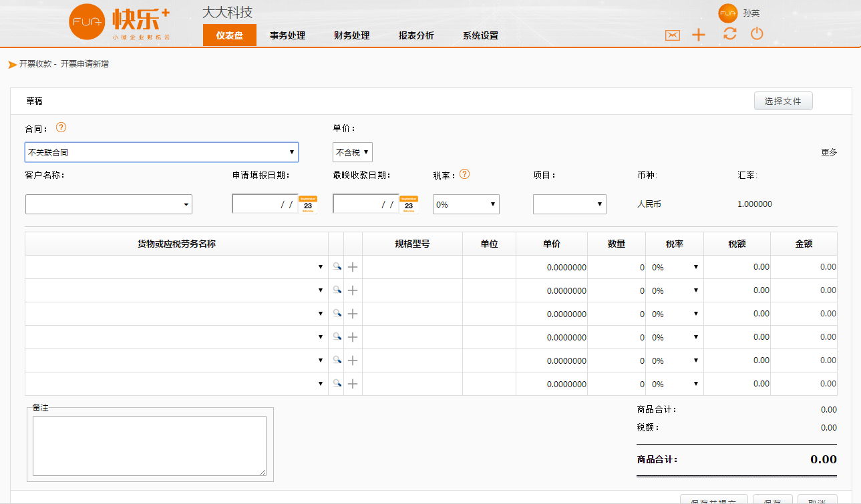
Task: Click plus icon in second goods row
Action: pyautogui.click(x=353, y=290)
